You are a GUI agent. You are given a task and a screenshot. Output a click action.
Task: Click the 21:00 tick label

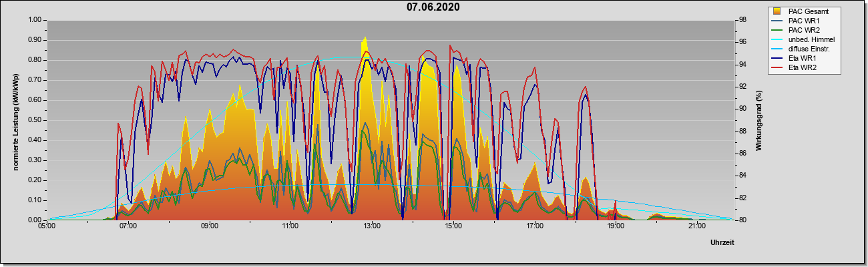[x=696, y=227]
